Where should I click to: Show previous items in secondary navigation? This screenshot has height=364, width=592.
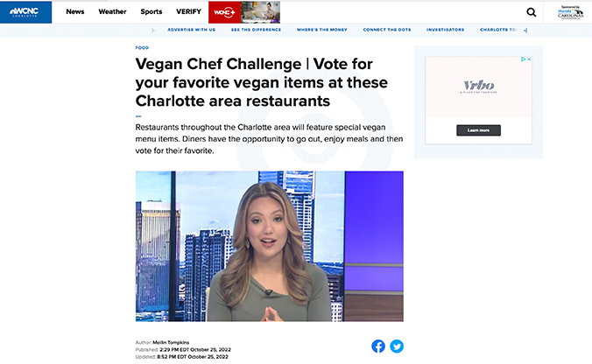point(153,30)
